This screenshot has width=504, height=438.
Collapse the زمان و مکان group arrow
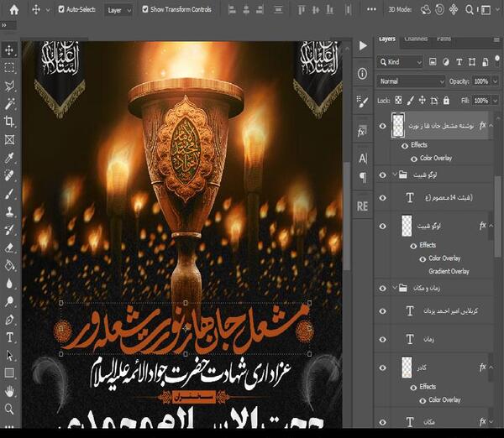pyautogui.click(x=395, y=288)
